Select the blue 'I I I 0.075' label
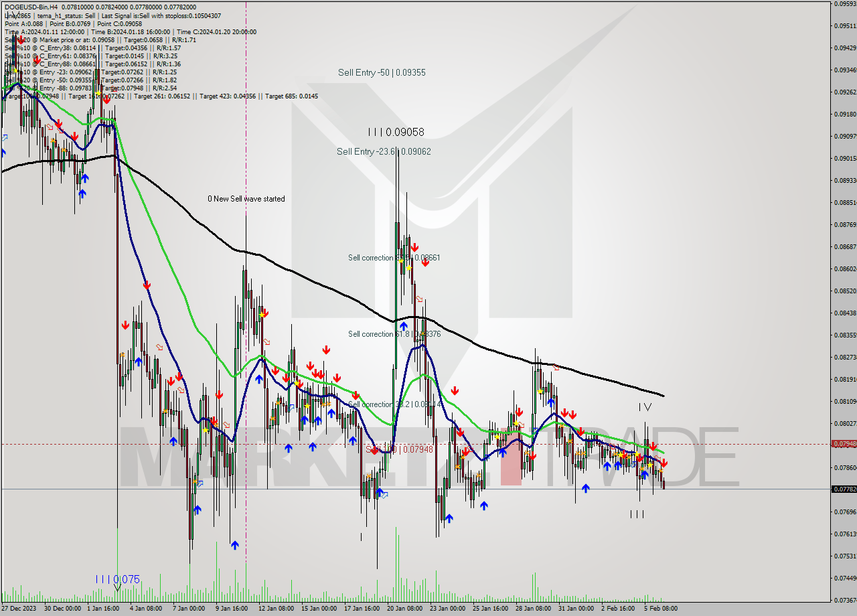857x616 pixels. [117, 579]
